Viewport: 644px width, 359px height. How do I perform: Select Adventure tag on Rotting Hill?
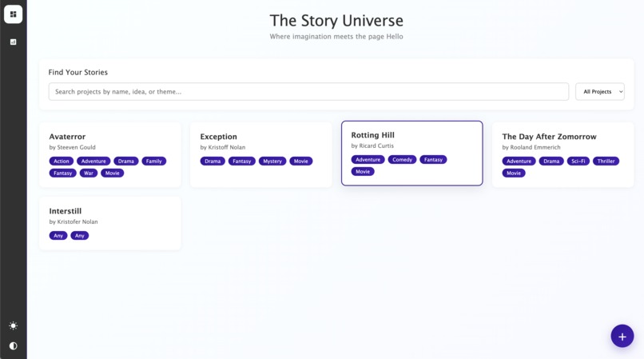pos(368,160)
